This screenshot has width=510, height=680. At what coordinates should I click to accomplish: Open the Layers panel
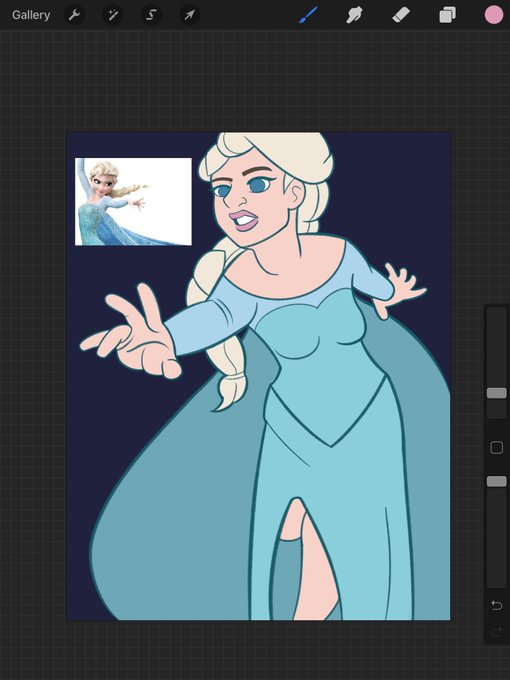[x=447, y=15]
